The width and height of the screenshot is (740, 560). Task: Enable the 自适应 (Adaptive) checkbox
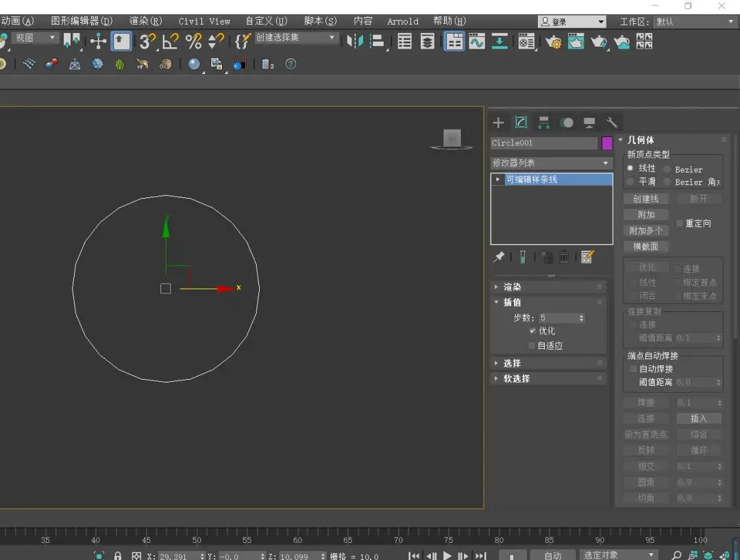(x=532, y=345)
